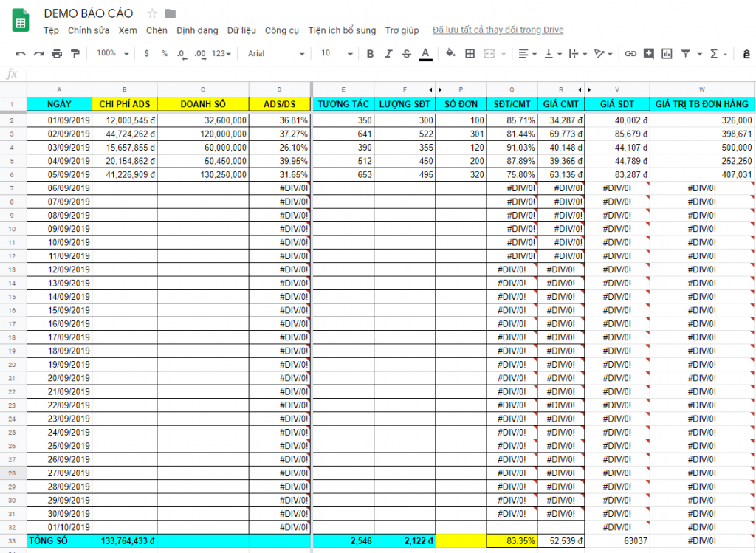Screen dimensions: 756x553
Task: Click the undo arrow
Action: pos(20,53)
